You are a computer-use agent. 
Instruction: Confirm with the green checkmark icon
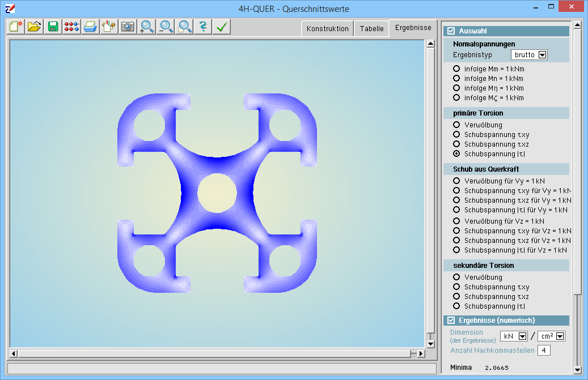pyautogui.click(x=222, y=27)
